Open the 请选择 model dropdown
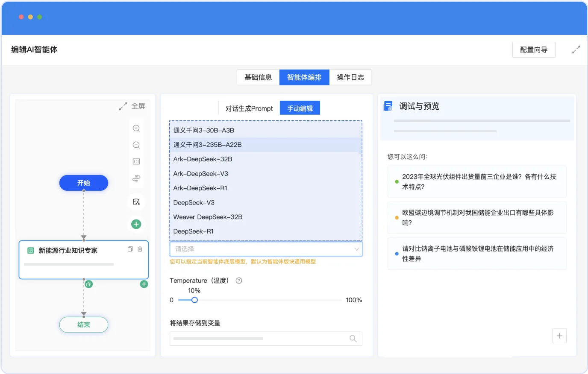588x374 pixels. click(266, 249)
